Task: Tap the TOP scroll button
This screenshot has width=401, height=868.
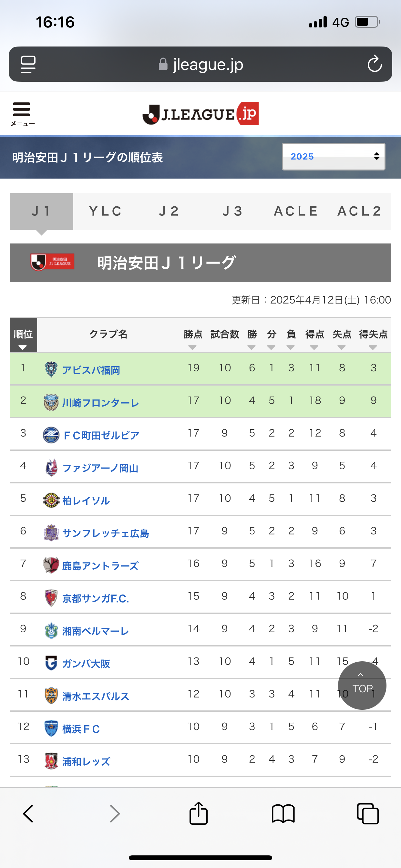Action: coord(362,685)
